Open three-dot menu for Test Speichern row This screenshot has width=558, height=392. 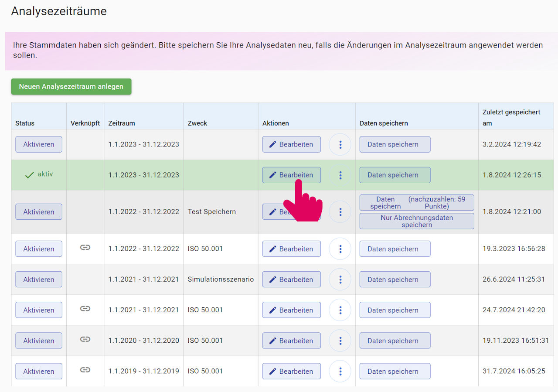coord(340,212)
